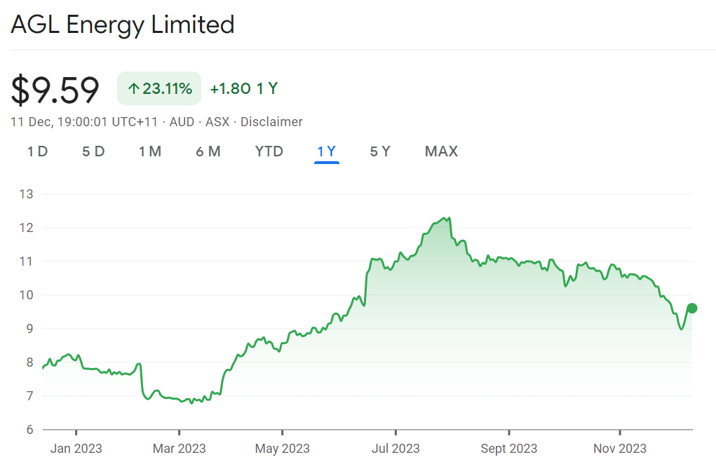The image size is (716, 476).
Task: Open the 6 M time range
Action: [208, 151]
